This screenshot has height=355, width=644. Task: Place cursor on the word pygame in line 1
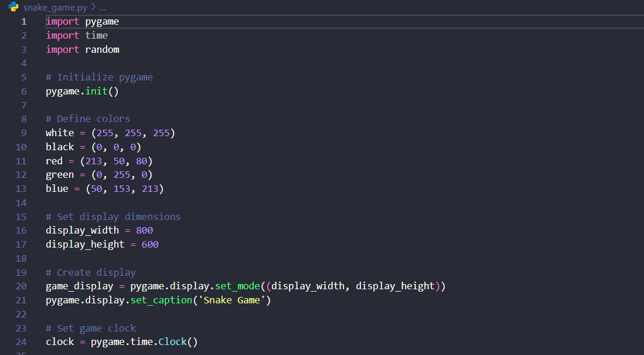pyautogui.click(x=102, y=21)
